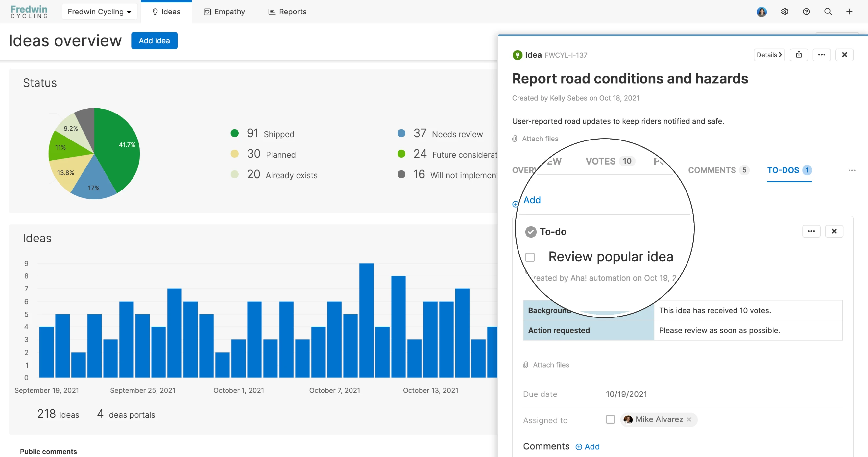The width and height of the screenshot is (868, 457).
Task: Tick checkbox beside Mike Alvarez assignee
Action: tap(610, 419)
